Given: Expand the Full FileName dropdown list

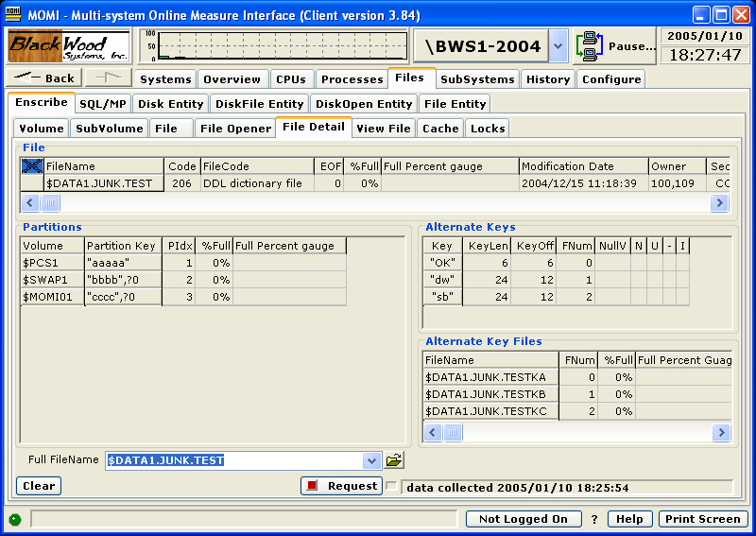Looking at the screenshot, I should pos(371,460).
